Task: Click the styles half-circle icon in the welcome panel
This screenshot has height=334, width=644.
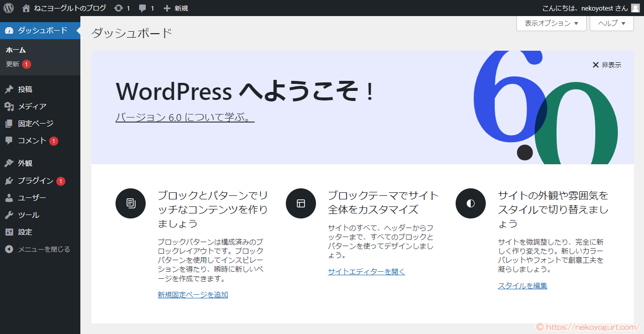Action: (471, 203)
